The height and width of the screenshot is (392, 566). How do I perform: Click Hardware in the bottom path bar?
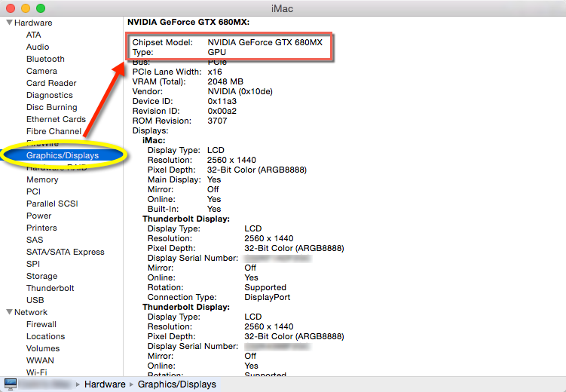(x=105, y=384)
